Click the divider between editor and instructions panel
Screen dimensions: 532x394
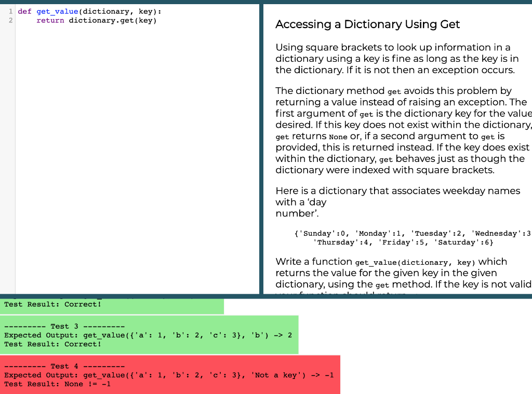(x=261, y=156)
